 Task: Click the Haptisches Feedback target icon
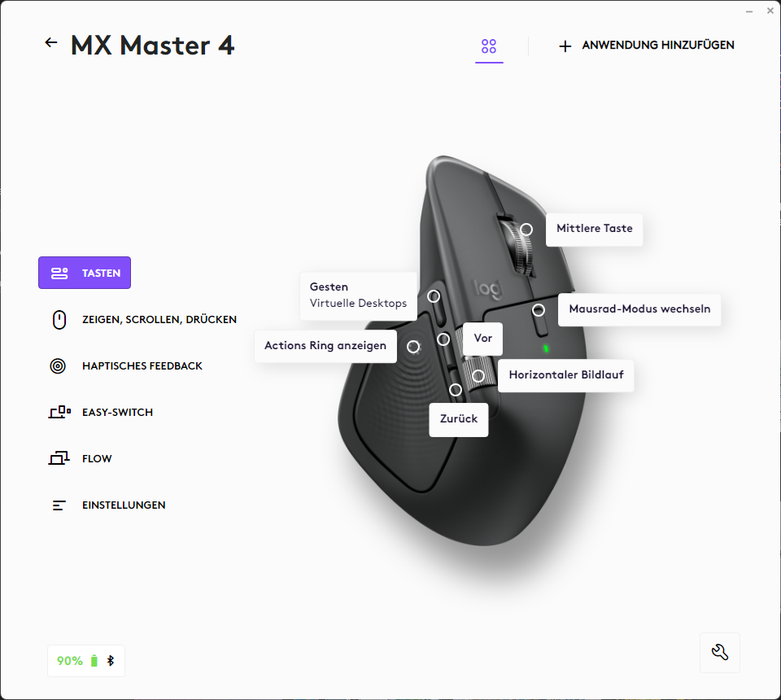(58, 366)
